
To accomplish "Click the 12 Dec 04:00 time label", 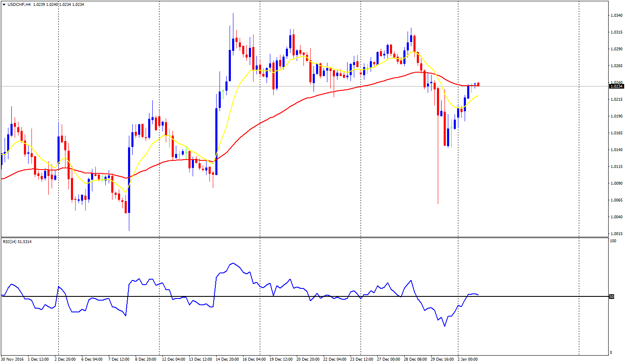I will pyautogui.click(x=173, y=359).
